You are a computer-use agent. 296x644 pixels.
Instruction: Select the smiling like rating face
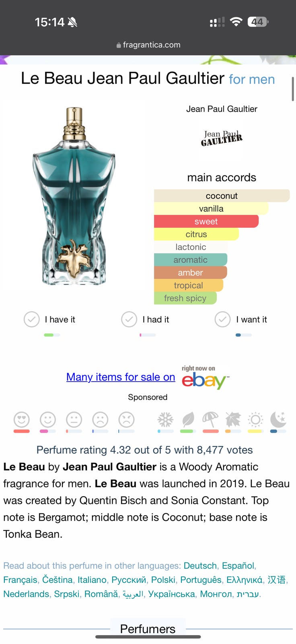(x=48, y=420)
